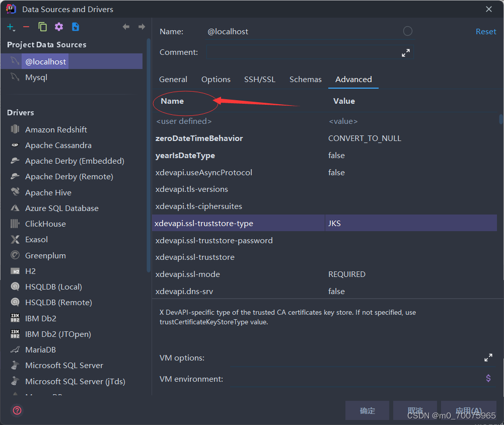
Task: Add a new data source with the plus icon
Action: (11, 27)
